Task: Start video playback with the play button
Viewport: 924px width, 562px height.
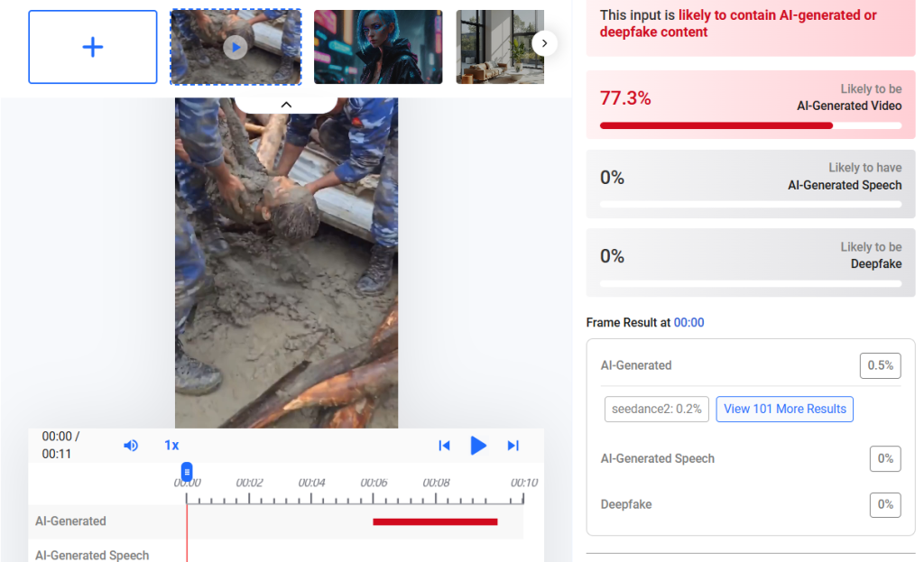Action: (x=478, y=446)
